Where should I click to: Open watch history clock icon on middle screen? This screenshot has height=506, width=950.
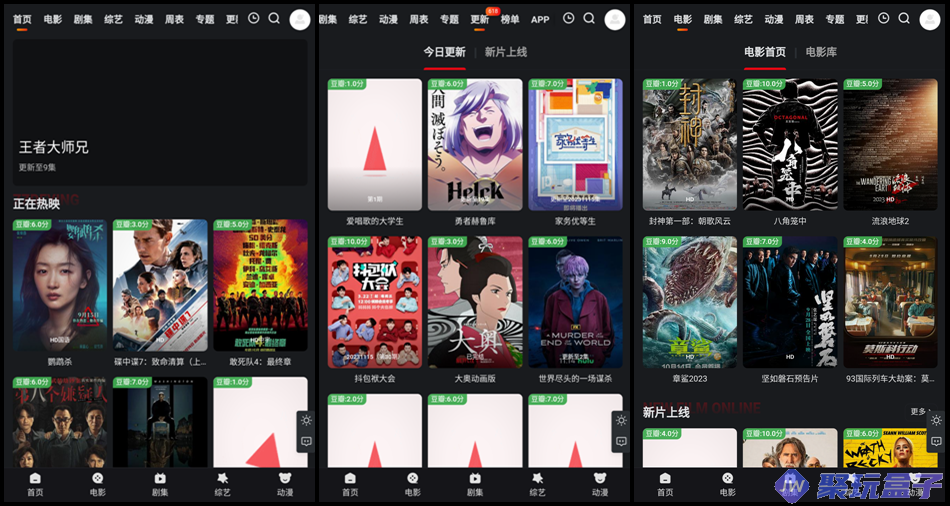tap(568, 18)
